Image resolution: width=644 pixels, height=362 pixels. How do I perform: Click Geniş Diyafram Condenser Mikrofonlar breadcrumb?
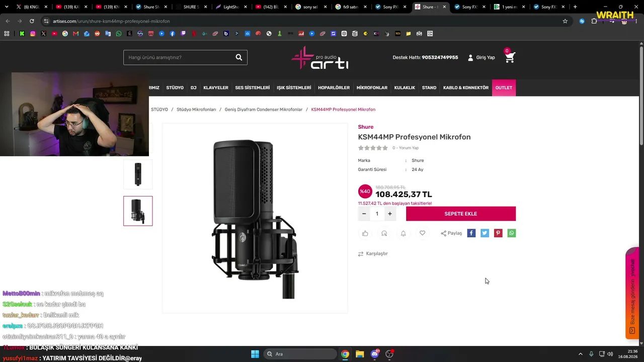264,110
